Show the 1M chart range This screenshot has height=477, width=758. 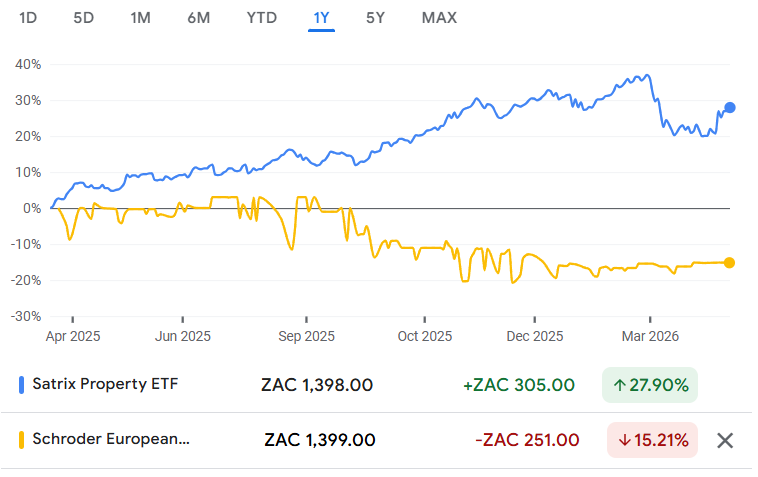tap(141, 18)
